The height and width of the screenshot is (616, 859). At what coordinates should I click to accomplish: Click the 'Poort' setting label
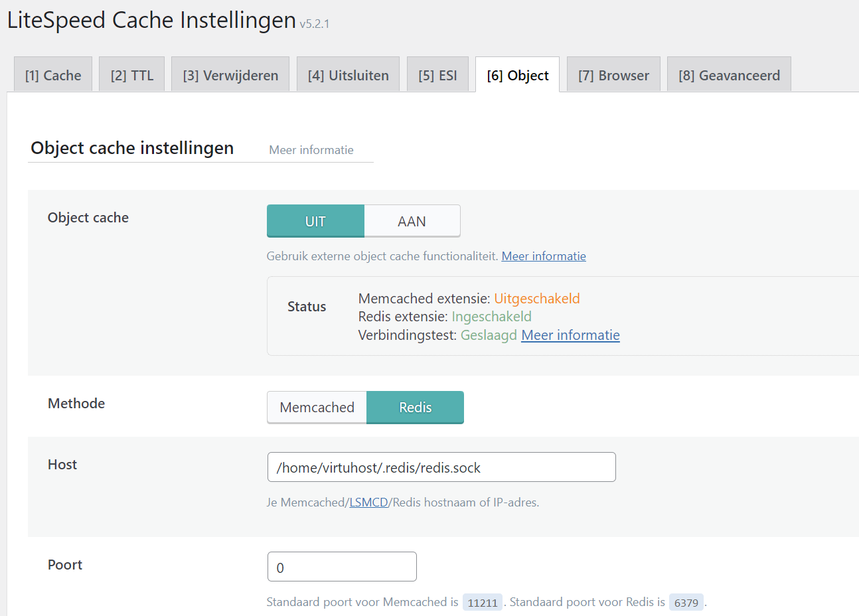[65, 565]
